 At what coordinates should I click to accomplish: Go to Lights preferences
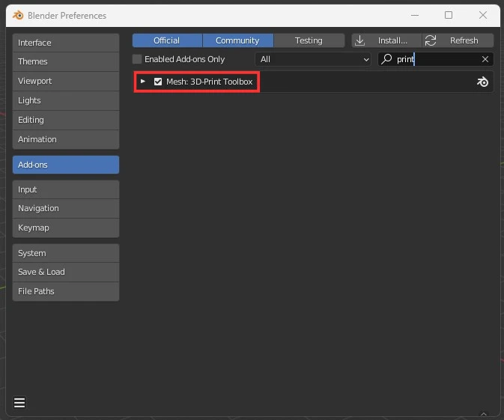click(x=66, y=100)
